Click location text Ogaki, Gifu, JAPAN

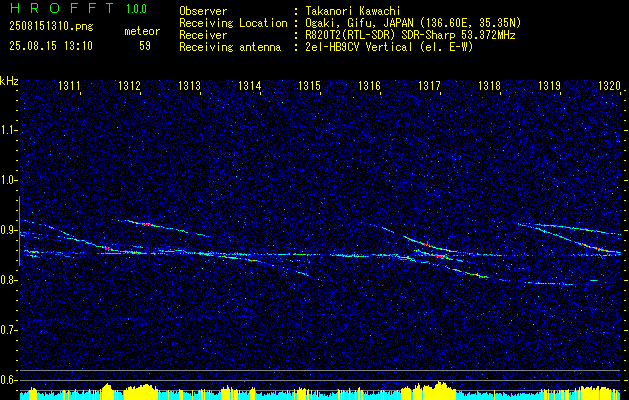(357, 23)
